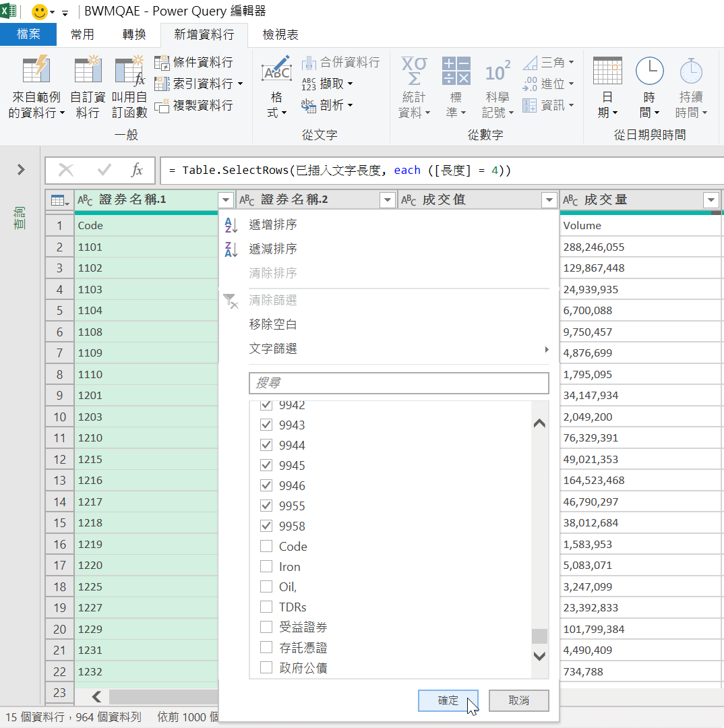The height and width of the screenshot is (728, 724).
Task: Open the 科學記號 tool
Action: pos(497,87)
